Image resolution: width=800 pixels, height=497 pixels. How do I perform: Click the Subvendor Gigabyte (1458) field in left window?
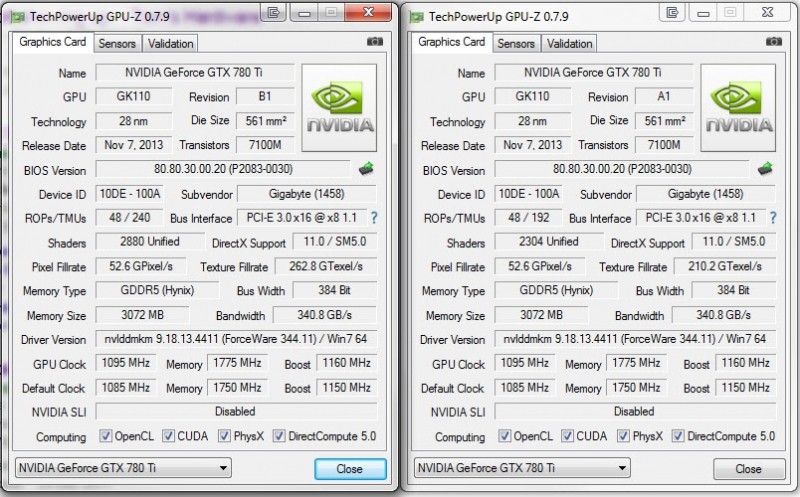307,194
